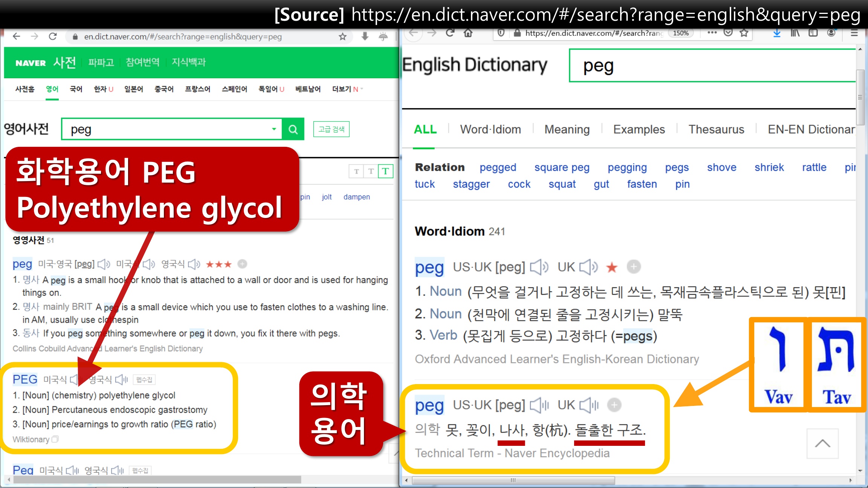Go back in the right Firefox window
The image size is (868, 488).
pyautogui.click(x=414, y=33)
